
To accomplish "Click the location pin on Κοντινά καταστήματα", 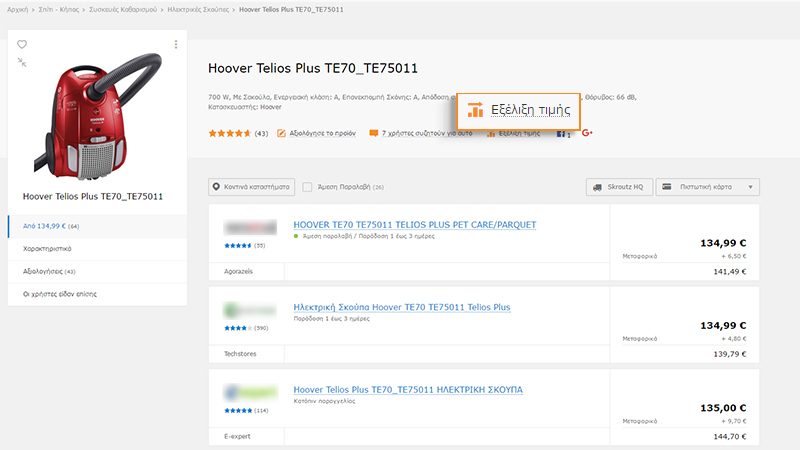I will click(x=216, y=187).
